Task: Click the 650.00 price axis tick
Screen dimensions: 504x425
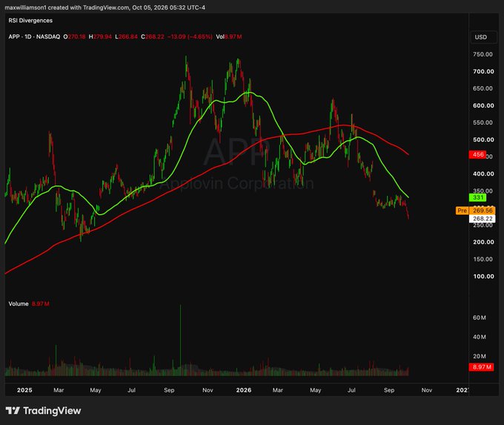Action: coord(483,88)
